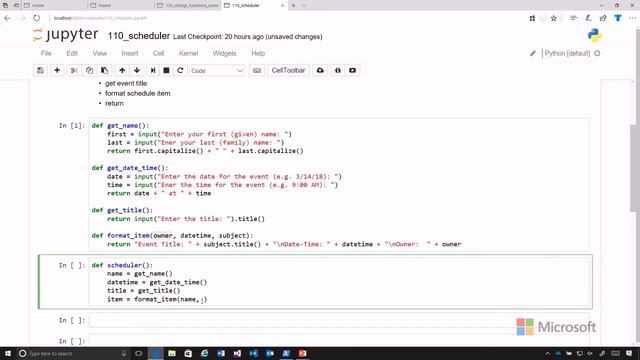Click the edit pencil icon near the kernel name

click(x=533, y=53)
